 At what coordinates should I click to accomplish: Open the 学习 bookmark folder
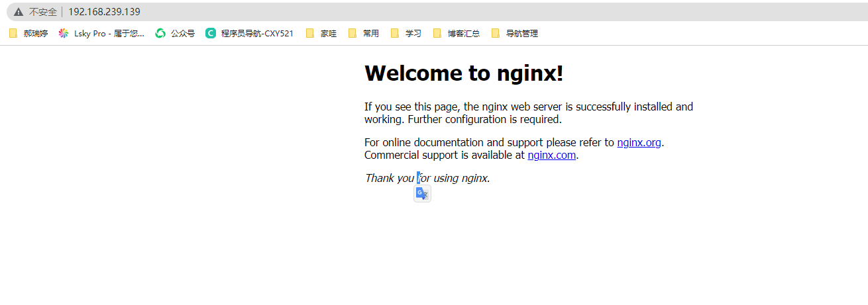tap(406, 33)
